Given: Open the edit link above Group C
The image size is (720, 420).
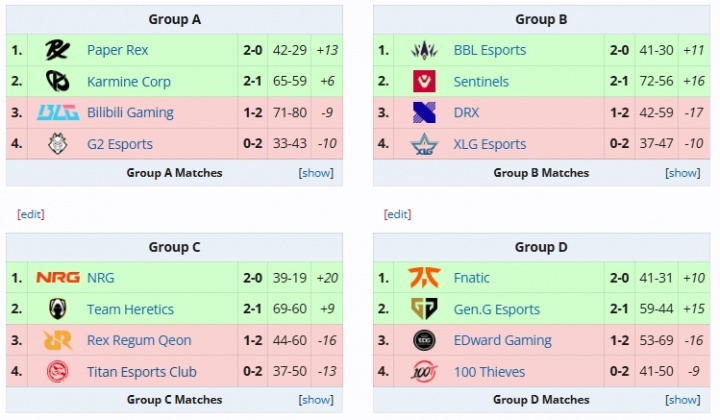Looking at the screenshot, I should pos(31,214).
